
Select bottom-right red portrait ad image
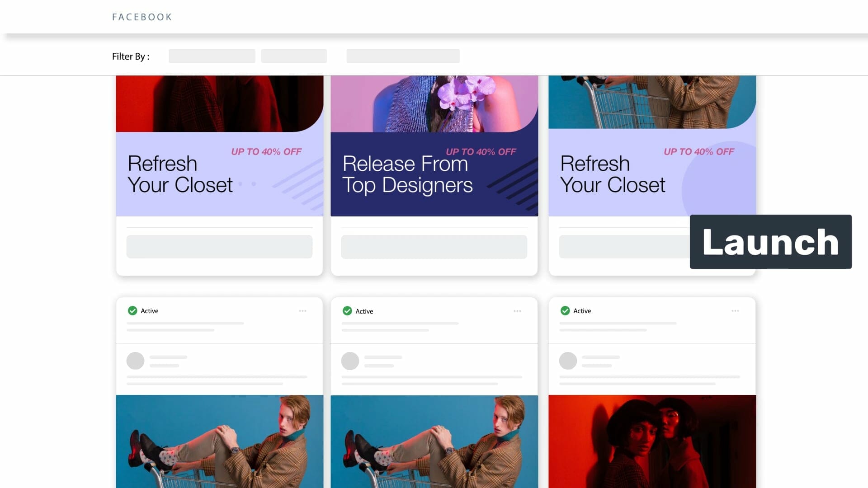652,441
